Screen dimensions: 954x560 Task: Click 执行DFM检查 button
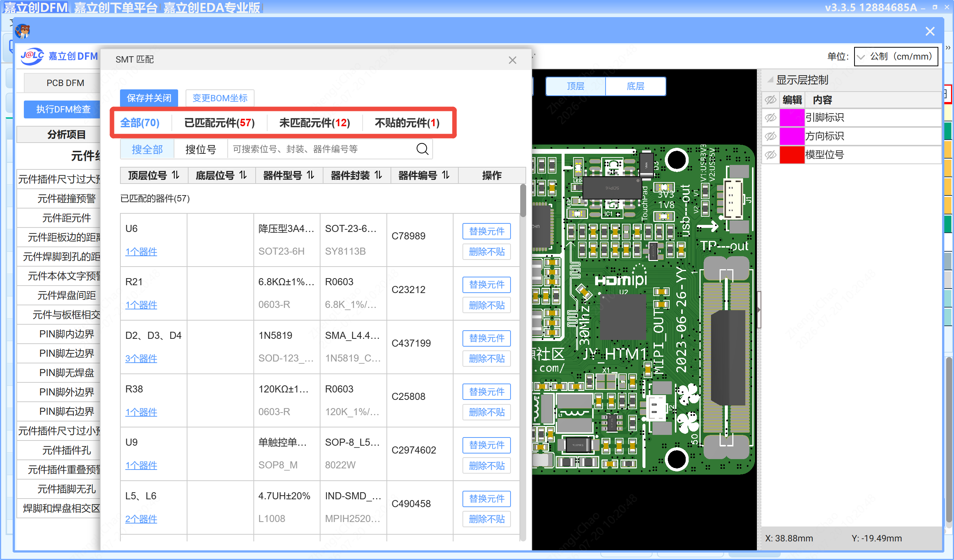click(x=63, y=109)
